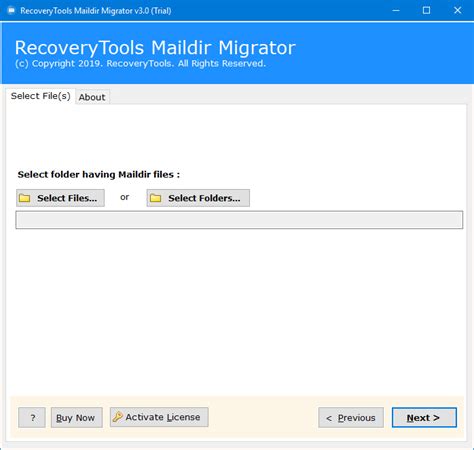
Task: Click the folder icon on Select Files
Action: pyautogui.click(x=24, y=198)
